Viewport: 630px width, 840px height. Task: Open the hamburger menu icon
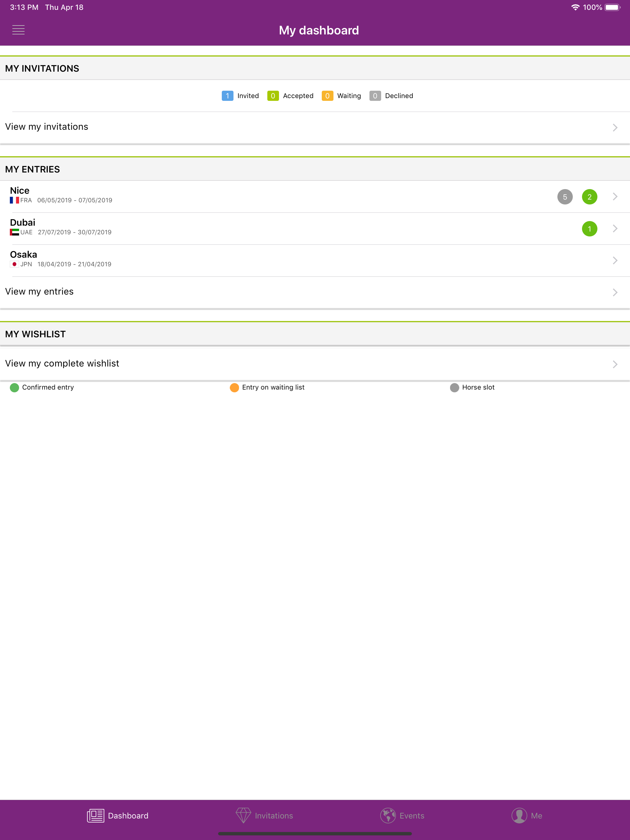click(x=18, y=30)
